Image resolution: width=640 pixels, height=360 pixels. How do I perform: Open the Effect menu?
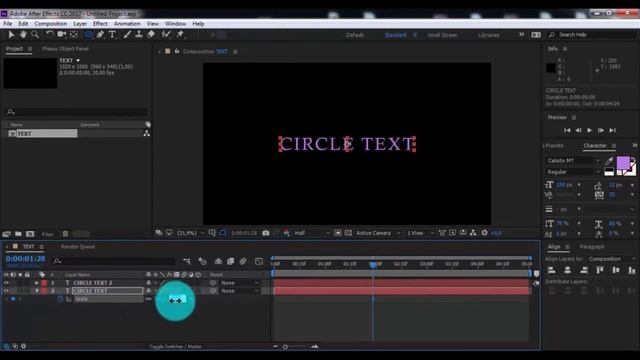coord(100,24)
